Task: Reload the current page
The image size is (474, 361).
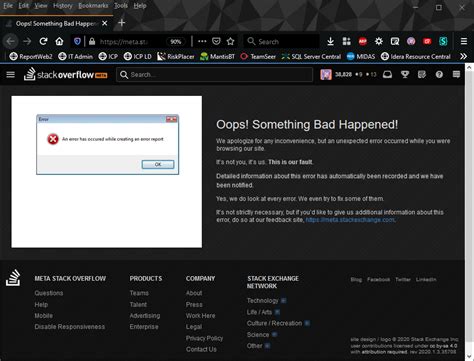Action: tap(43, 41)
